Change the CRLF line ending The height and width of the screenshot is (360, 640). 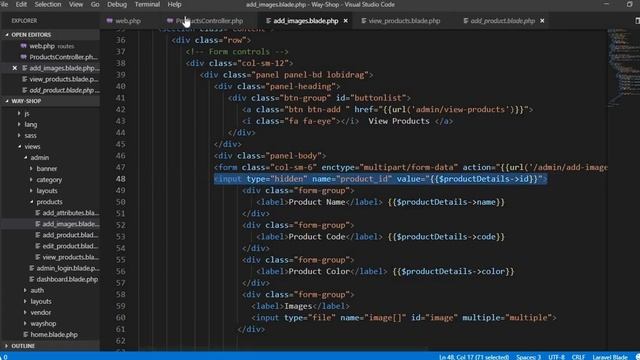tap(578, 357)
